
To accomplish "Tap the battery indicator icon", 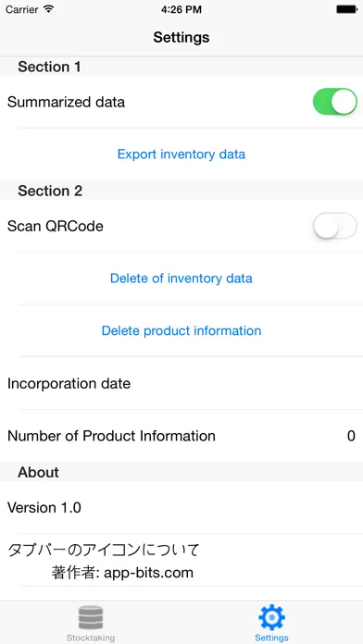I will pos(347,9).
